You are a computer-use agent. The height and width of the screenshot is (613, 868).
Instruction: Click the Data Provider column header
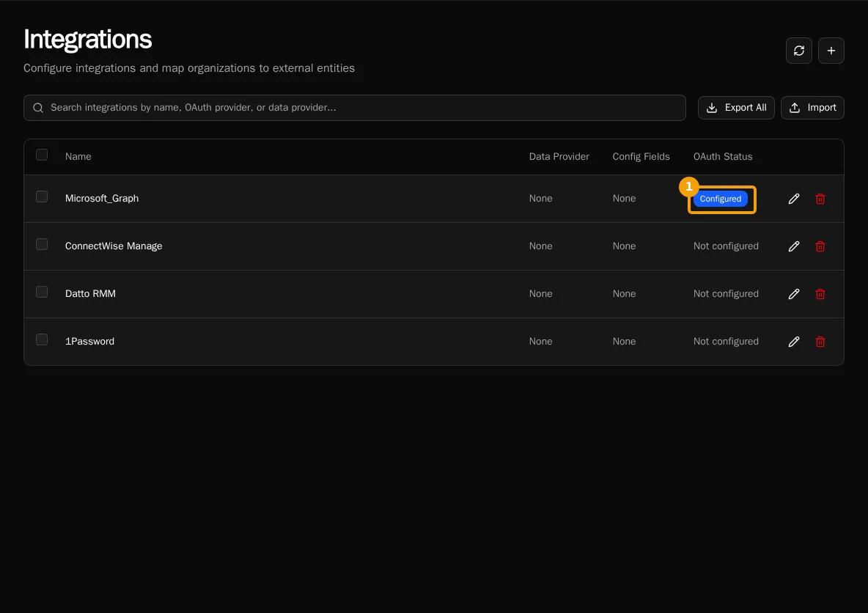click(x=559, y=157)
